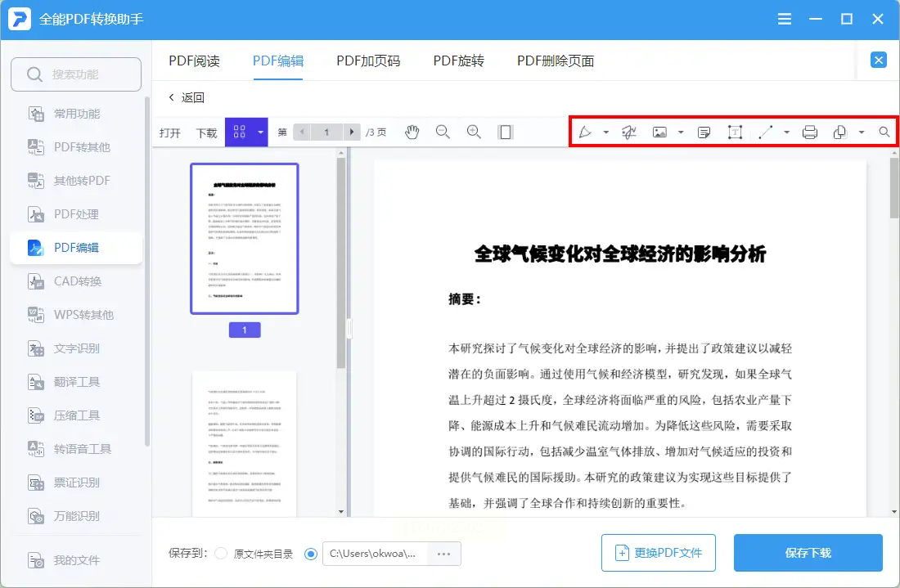Open the line shape dropdown arrow
Screen dimensions: 900x588
[x=786, y=132]
